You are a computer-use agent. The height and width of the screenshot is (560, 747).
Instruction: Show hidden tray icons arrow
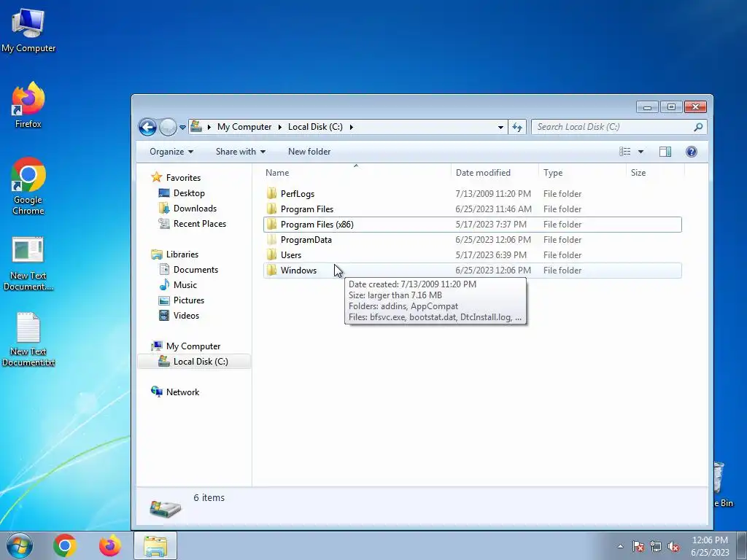(x=620, y=546)
